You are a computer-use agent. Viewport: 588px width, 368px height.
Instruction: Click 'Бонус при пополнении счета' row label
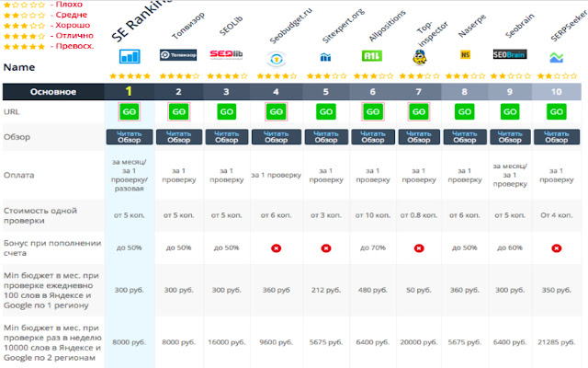[52, 247]
